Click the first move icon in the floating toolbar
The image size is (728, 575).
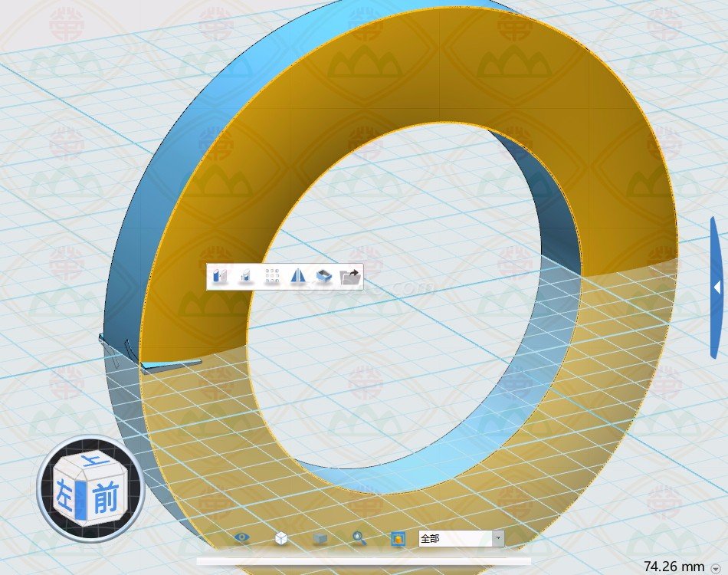pyautogui.click(x=221, y=276)
